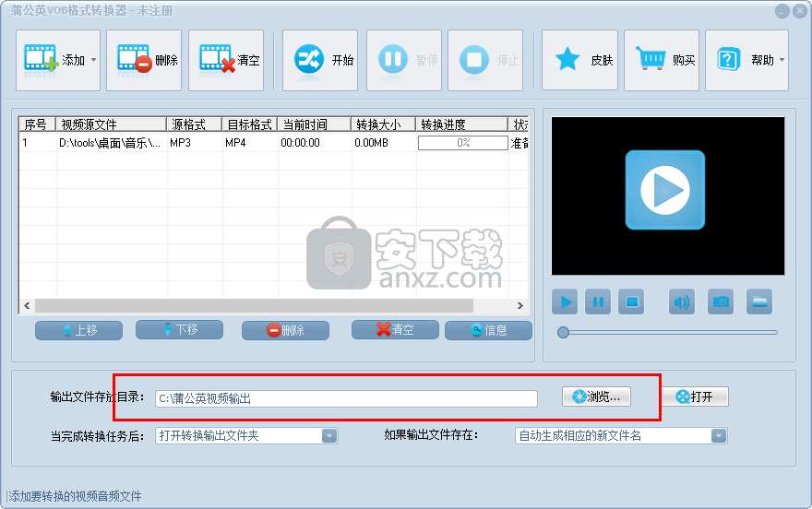Minimize the window from the title bar
This screenshot has width=812, height=509.
tap(782, 11)
